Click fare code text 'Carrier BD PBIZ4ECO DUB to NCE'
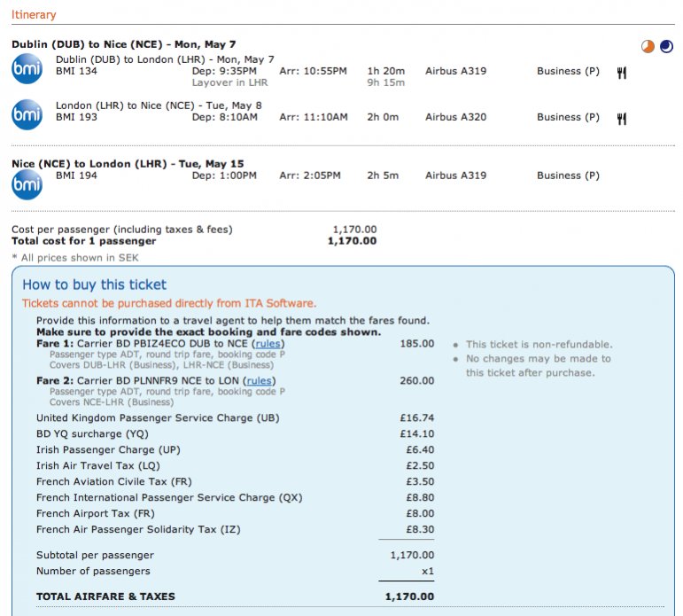Screen dimensions: 683x616 pyautogui.click(x=162, y=344)
